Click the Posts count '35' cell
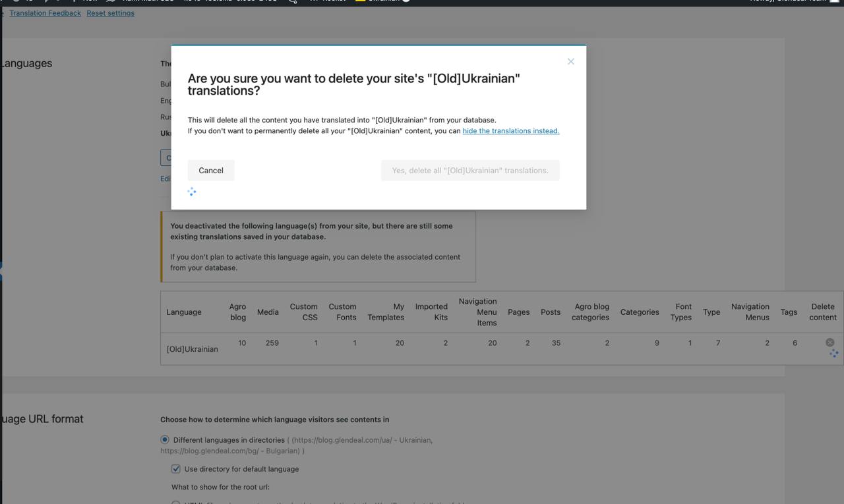844x504 pixels. click(x=556, y=343)
